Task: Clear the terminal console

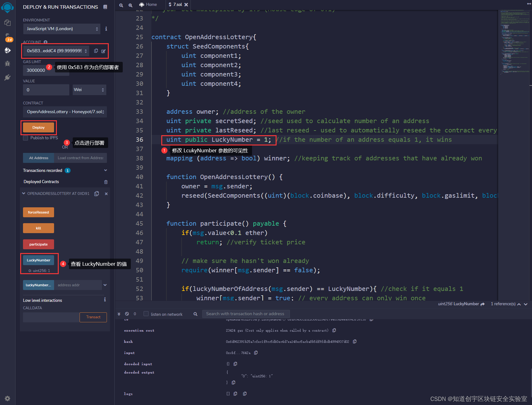Action: click(x=127, y=314)
